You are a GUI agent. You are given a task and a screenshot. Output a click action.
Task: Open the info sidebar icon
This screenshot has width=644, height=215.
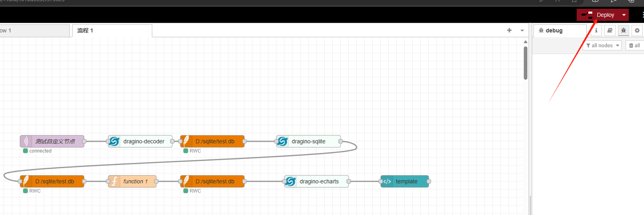coord(596,30)
